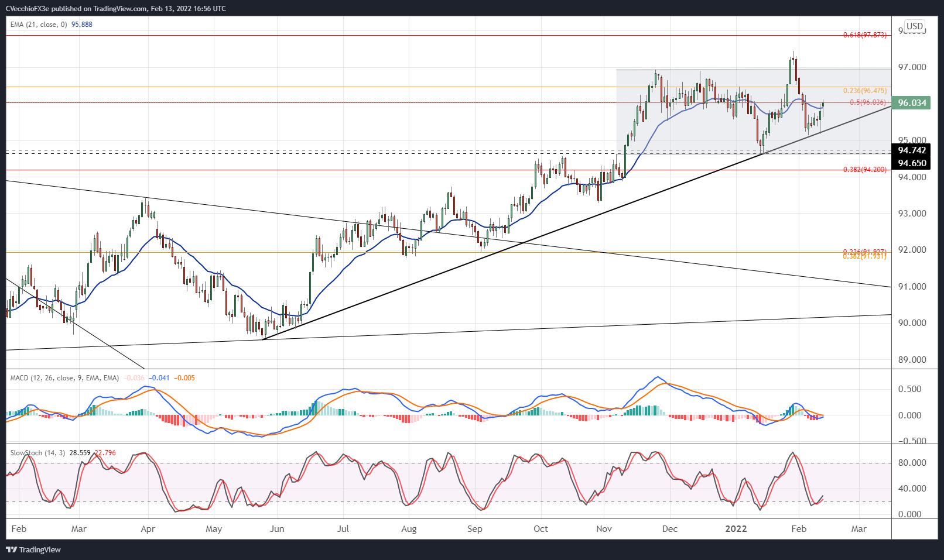Screen dimensions: 944x560
Task: Select the EMA (21, close, 0) indicator legend
Action: tap(39, 25)
